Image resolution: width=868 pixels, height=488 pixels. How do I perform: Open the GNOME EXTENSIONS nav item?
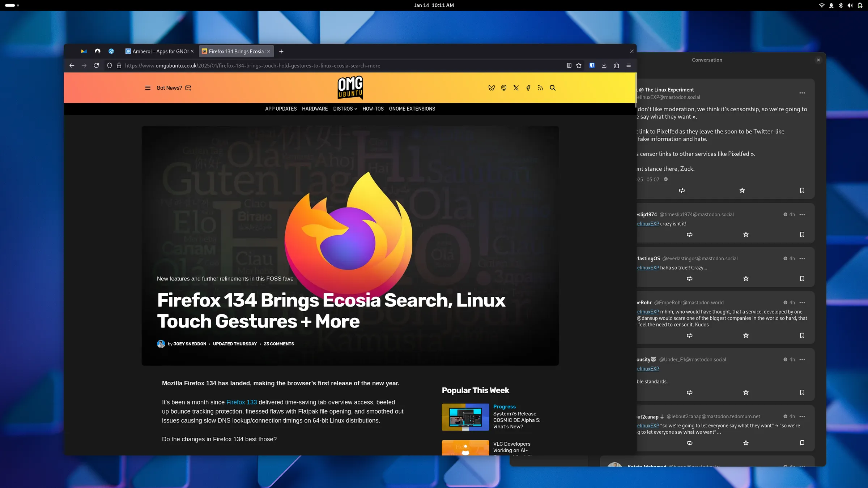[x=412, y=109]
